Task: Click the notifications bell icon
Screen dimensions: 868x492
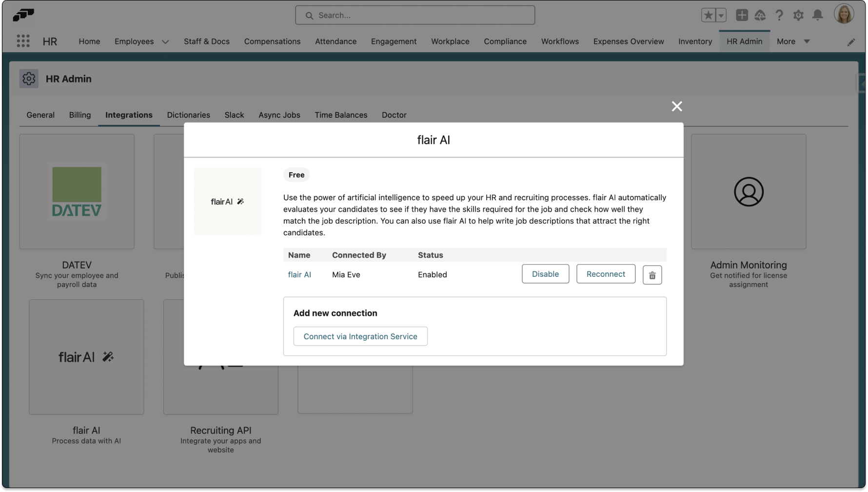Action: 818,16
